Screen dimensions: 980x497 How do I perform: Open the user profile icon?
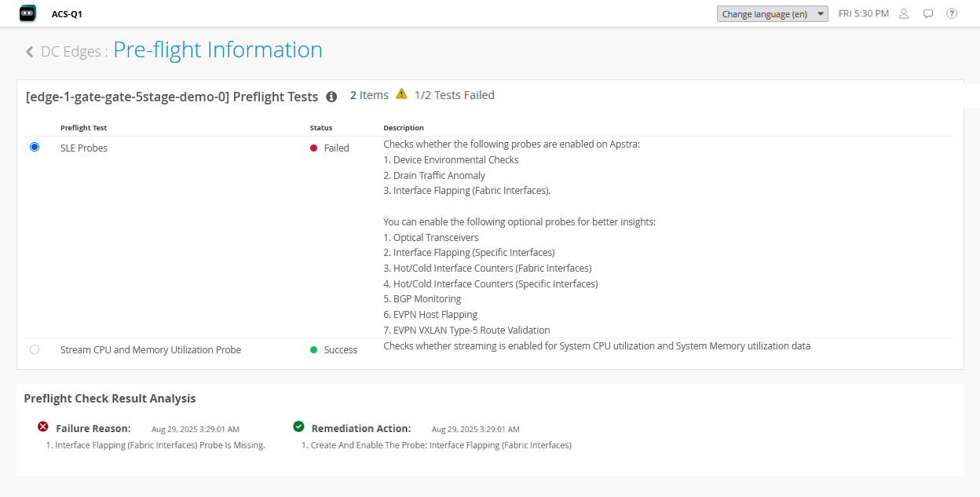pyautogui.click(x=904, y=13)
